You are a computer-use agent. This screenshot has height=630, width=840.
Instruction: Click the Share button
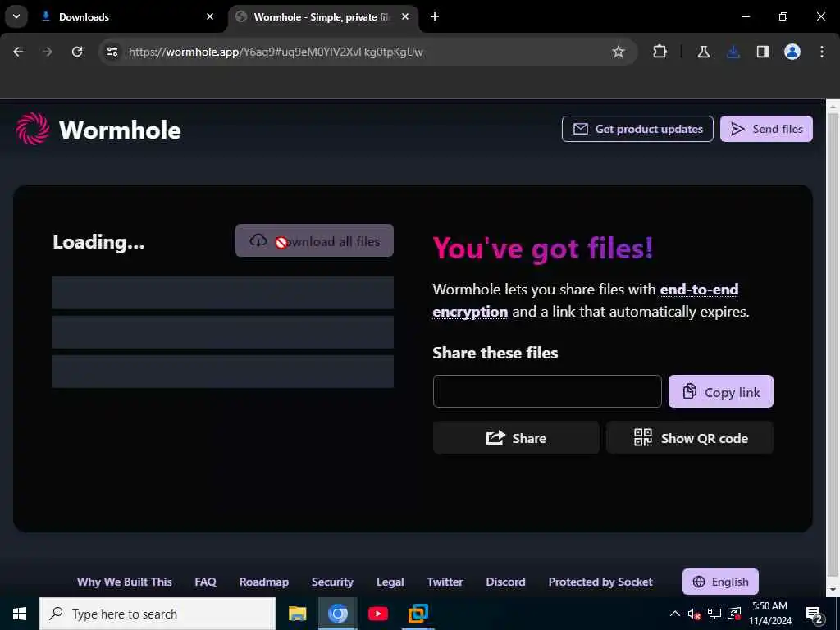coord(516,438)
